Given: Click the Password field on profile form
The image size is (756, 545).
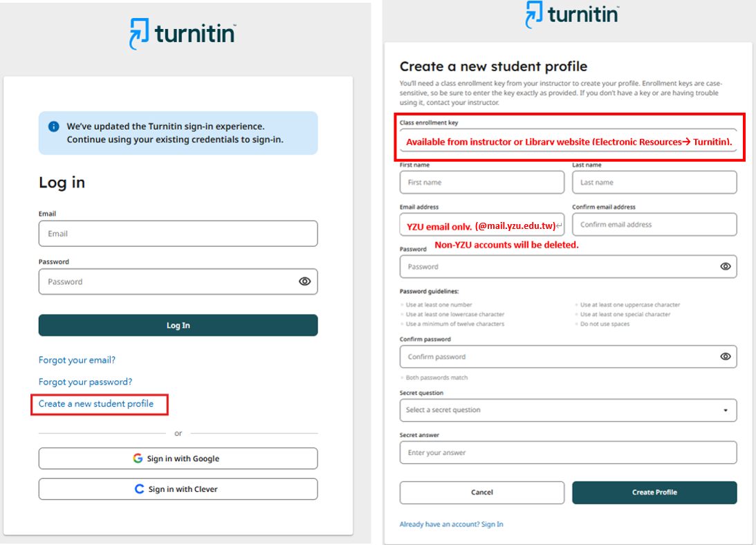Looking at the screenshot, I should click(568, 267).
